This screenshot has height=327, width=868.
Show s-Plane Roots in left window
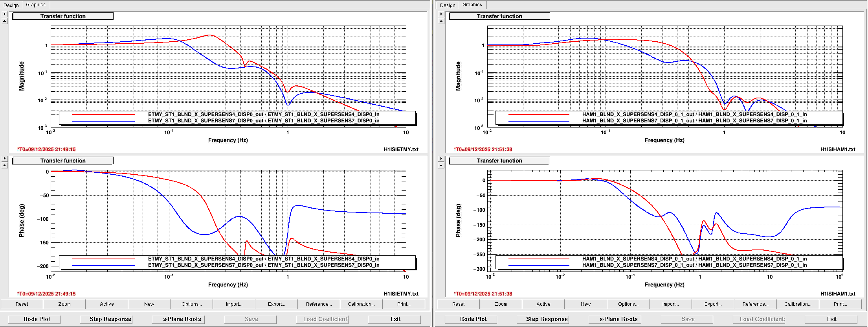pos(182,319)
